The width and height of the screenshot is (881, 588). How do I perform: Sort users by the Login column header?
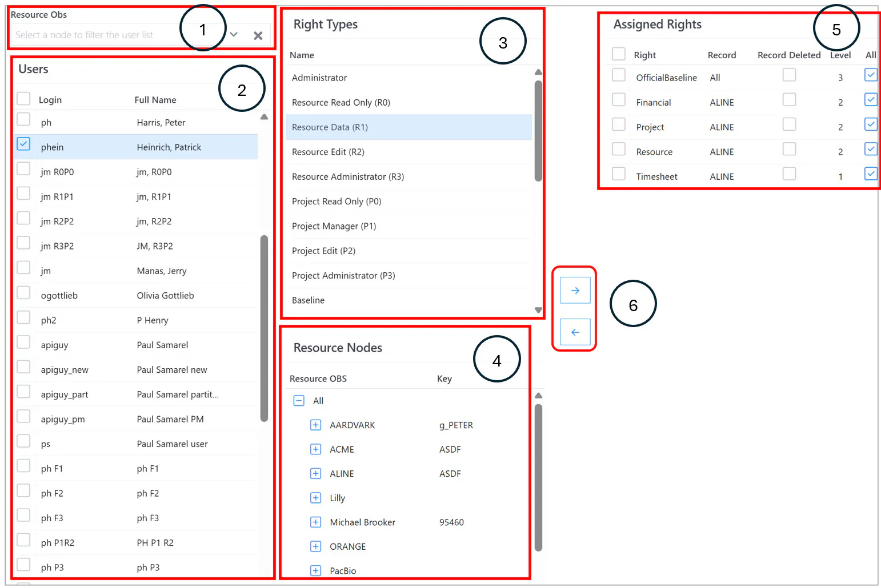tap(50, 100)
